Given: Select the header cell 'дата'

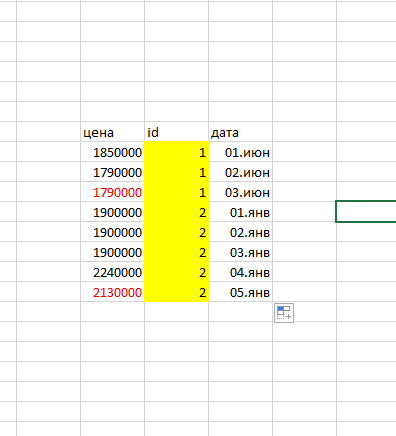Looking at the screenshot, I should click(240, 132).
